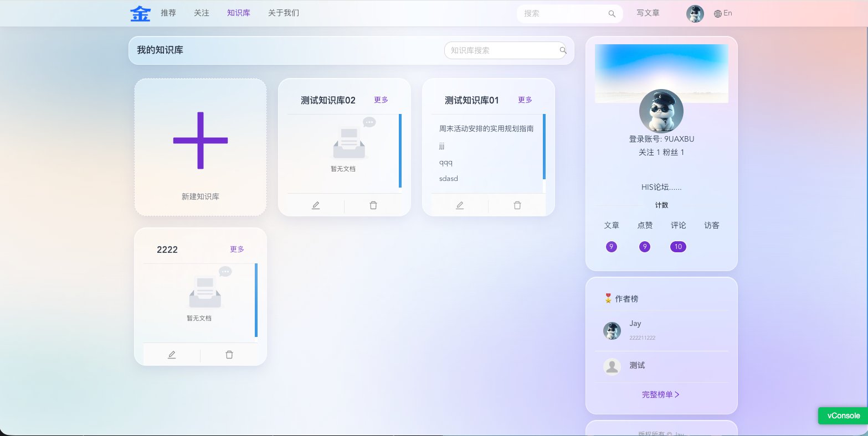868x436 pixels.
Task: Click the 访客 stat label
Action: pyautogui.click(x=712, y=225)
